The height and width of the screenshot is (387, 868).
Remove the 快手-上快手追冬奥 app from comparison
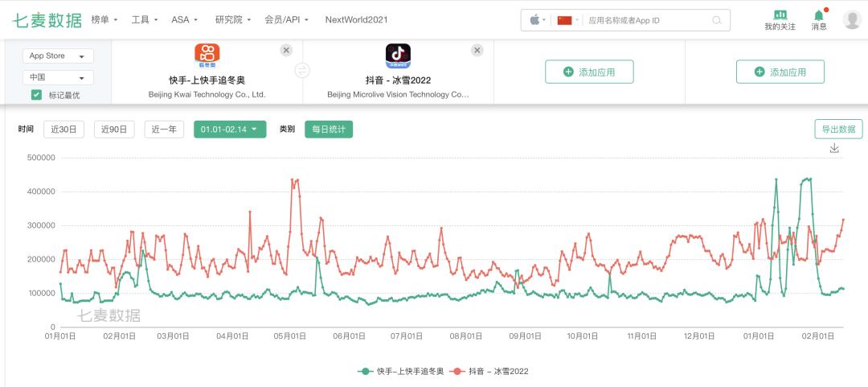click(286, 51)
